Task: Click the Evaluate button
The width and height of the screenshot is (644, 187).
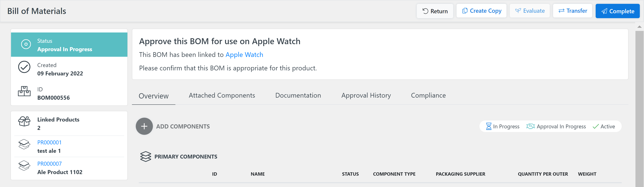Action: (530, 11)
